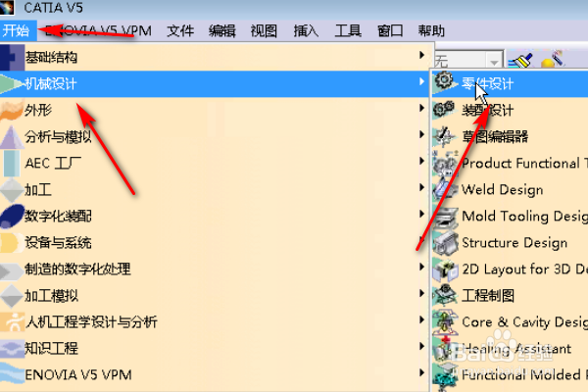The image size is (588, 392).
Task: Open the 帮助 menu
Action: (431, 30)
